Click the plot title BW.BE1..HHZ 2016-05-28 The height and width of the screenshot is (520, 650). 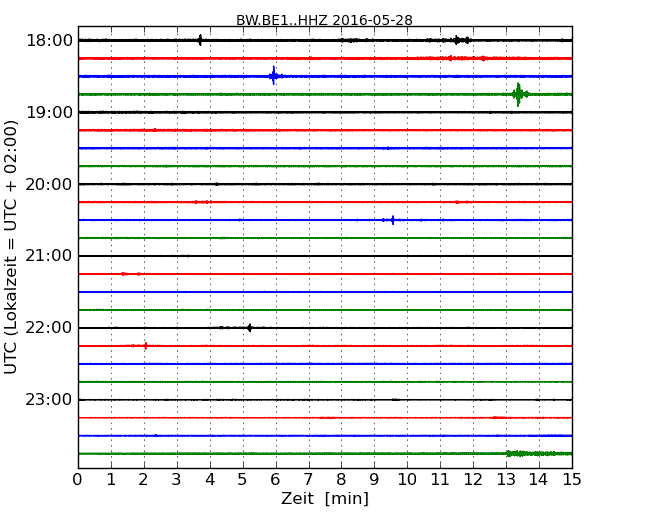[324, 20]
